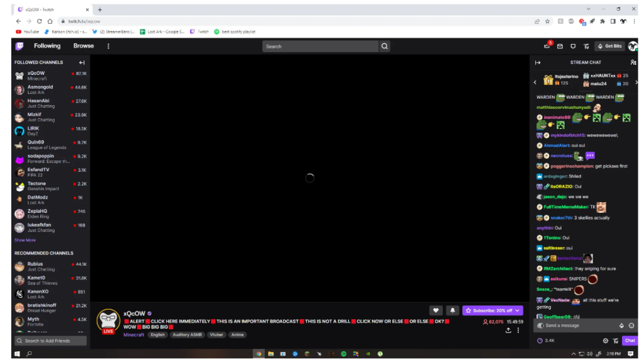Open Windows Start menu
This screenshot has height=362, width=644.
click(x=17, y=354)
